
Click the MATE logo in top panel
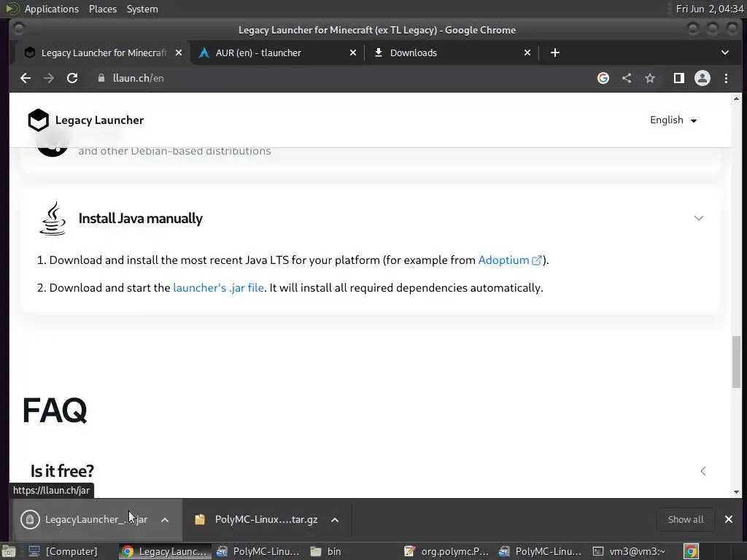(12, 9)
